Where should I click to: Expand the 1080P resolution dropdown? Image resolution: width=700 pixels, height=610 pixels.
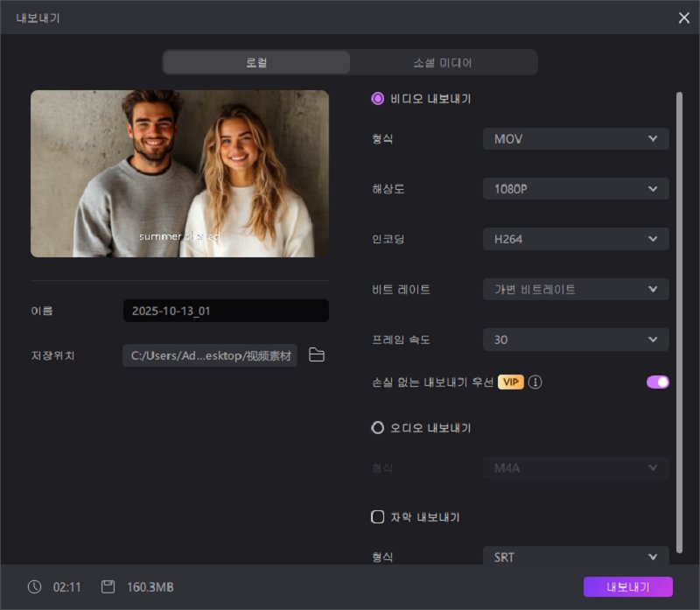[x=576, y=188]
